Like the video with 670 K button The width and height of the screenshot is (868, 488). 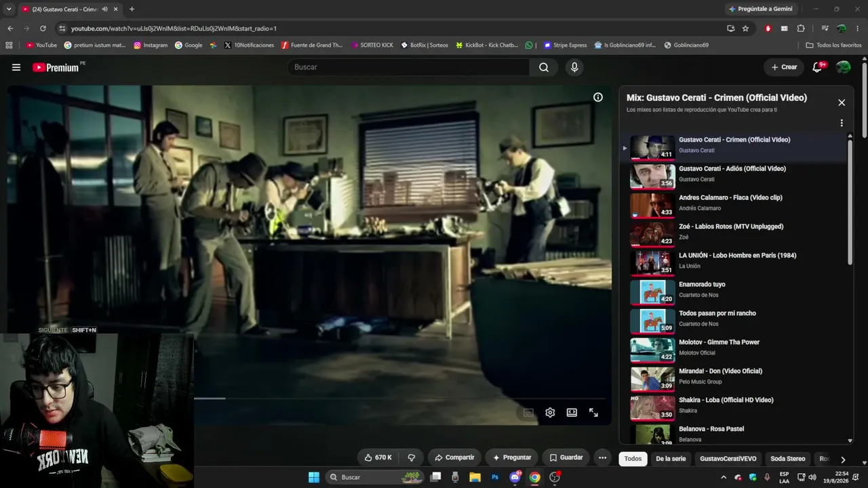click(x=378, y=457)
